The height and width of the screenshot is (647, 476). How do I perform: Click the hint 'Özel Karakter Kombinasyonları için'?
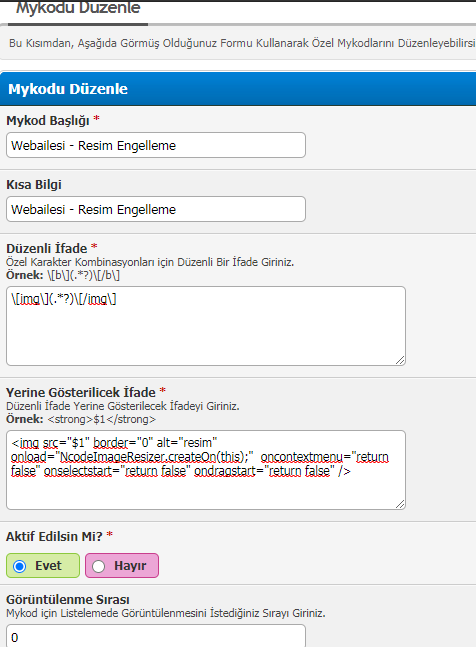tap(150, 262)
